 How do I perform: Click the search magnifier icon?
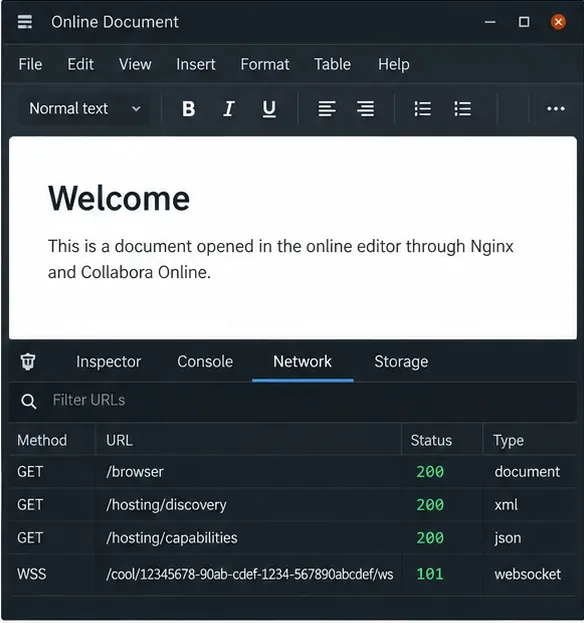pyautogui.click(x=29, y=401)
